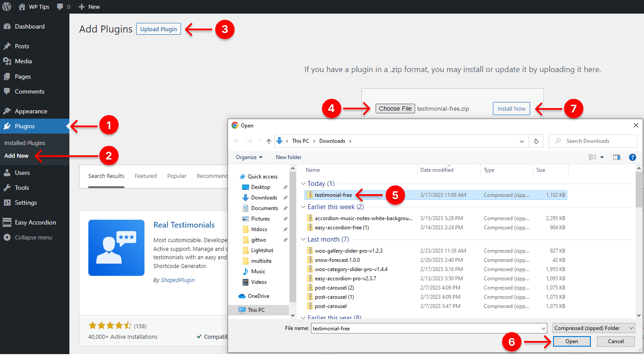
Task: Click the Upload Plugin button
Action: click(x=159, y=29)
